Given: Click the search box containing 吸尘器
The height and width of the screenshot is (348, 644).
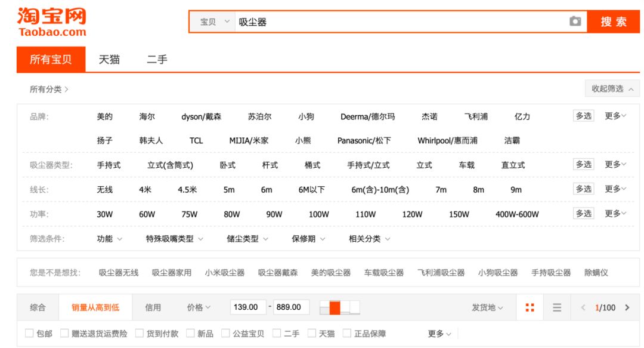Looking at the screenshot, I should (401, 22).
